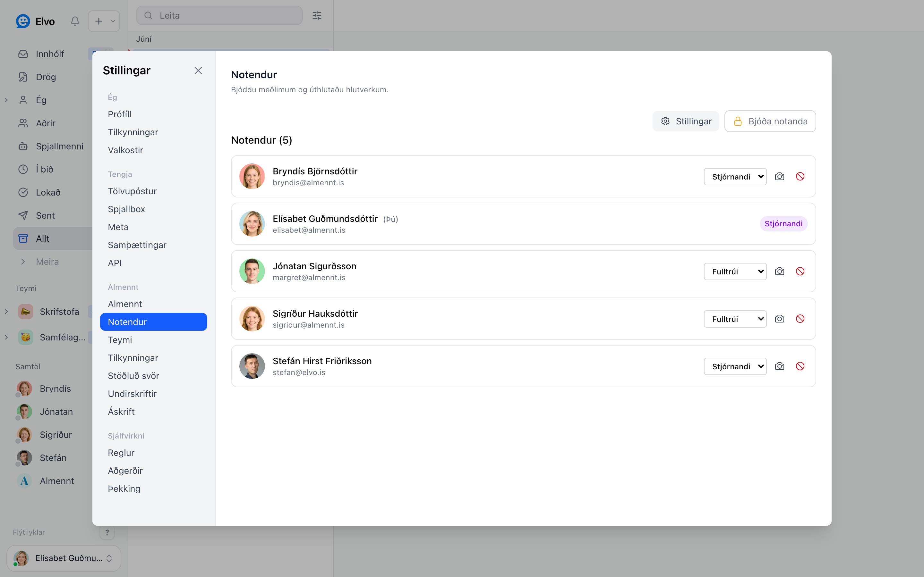Viewport: 924px width, 577px height.
Task: Open the account switcher for Elísabet
Action: (x=64, y=558)
